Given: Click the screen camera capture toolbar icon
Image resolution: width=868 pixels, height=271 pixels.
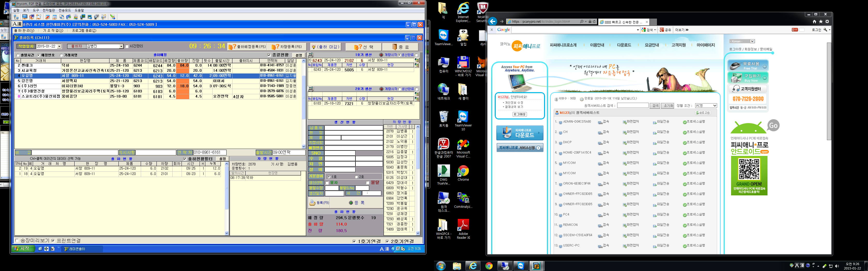Looking at the screenshot, I should pyautogui.click(x=97, y=17).
